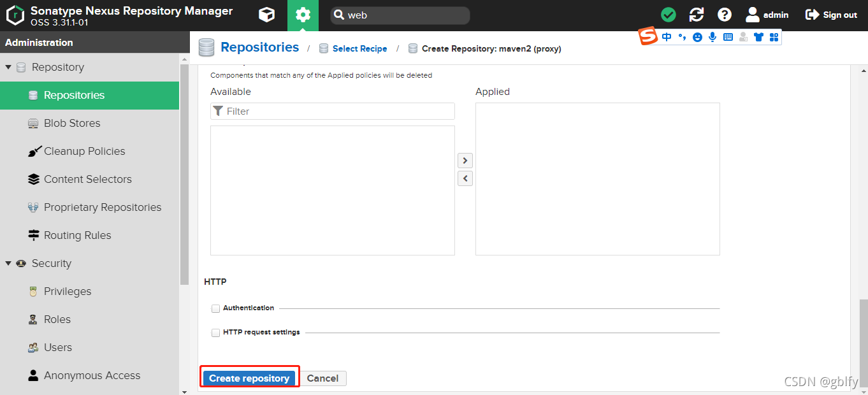Click the search box containing 'web'
The image size is (868, 395).
[400, 15]
